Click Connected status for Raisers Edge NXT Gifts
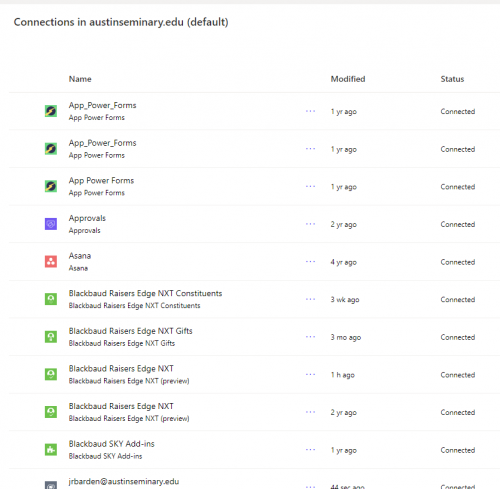Screen dimensions: 500x489 458,337
